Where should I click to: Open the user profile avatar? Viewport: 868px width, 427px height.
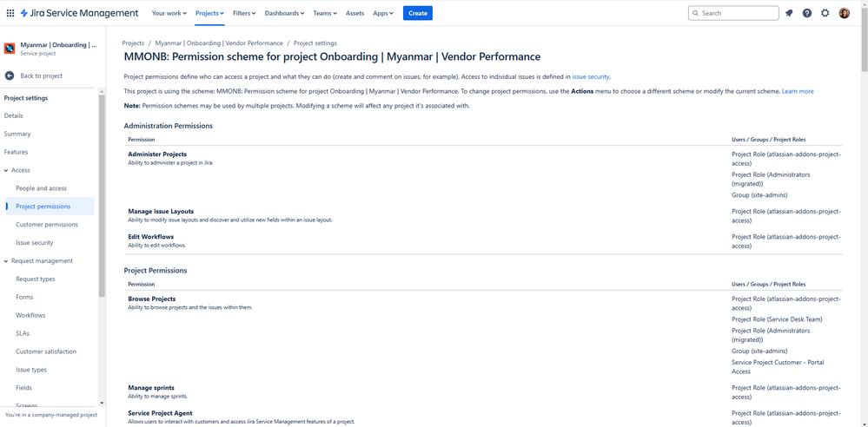[845, 13]
